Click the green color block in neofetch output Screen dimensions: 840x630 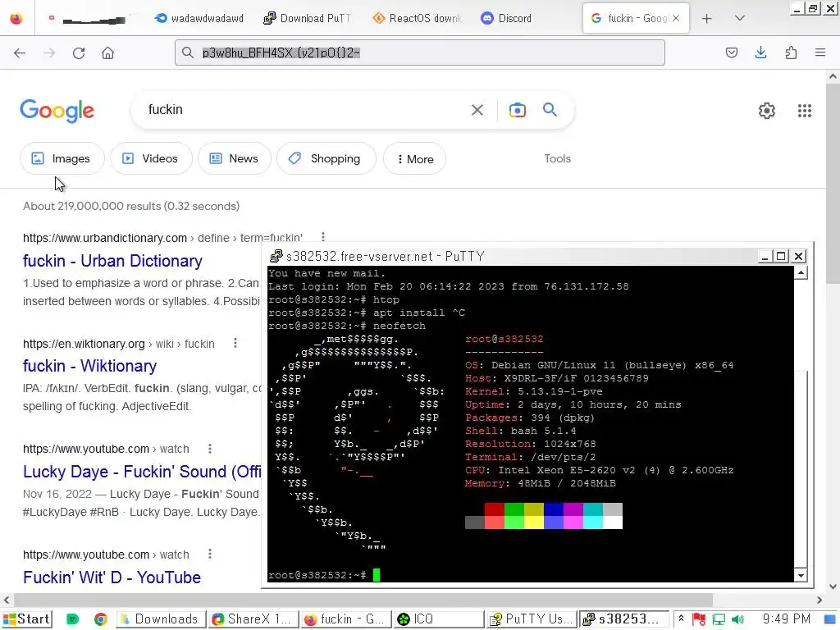click(x=514, y=509)
